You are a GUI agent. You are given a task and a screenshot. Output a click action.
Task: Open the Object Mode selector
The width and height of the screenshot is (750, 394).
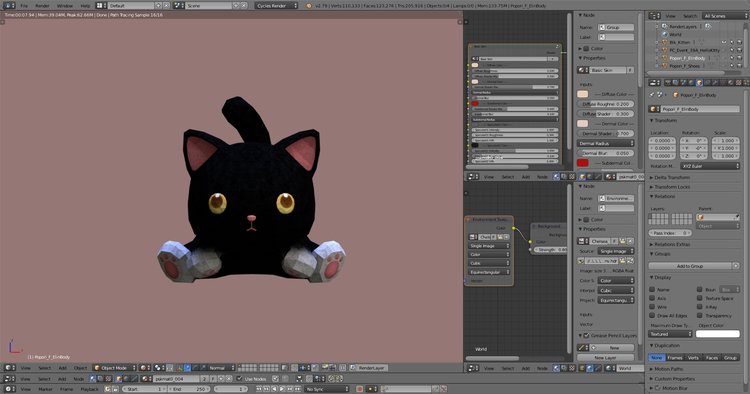pyautogui.click(x=114, y=368)
